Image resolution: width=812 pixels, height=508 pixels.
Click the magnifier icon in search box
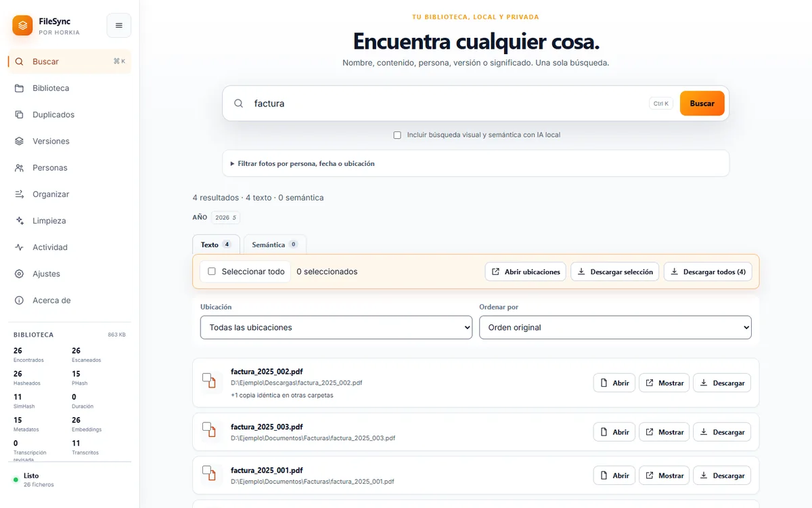pos(238,104)
